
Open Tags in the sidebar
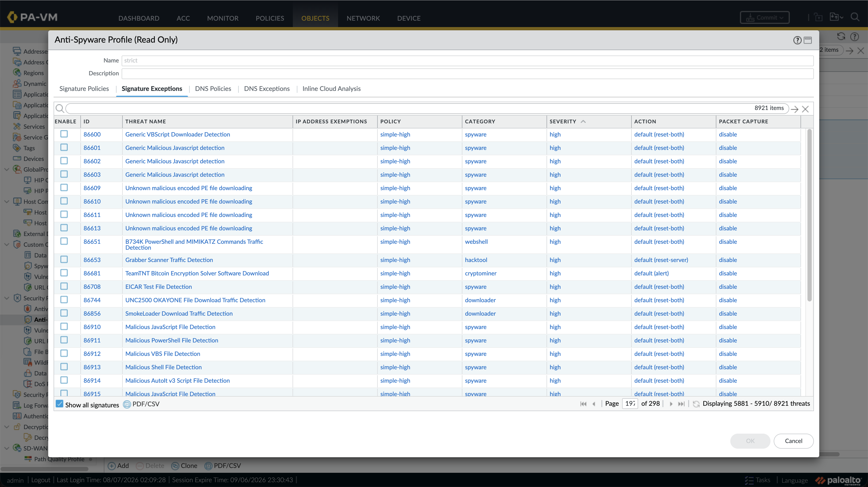[x=29, y=148]
